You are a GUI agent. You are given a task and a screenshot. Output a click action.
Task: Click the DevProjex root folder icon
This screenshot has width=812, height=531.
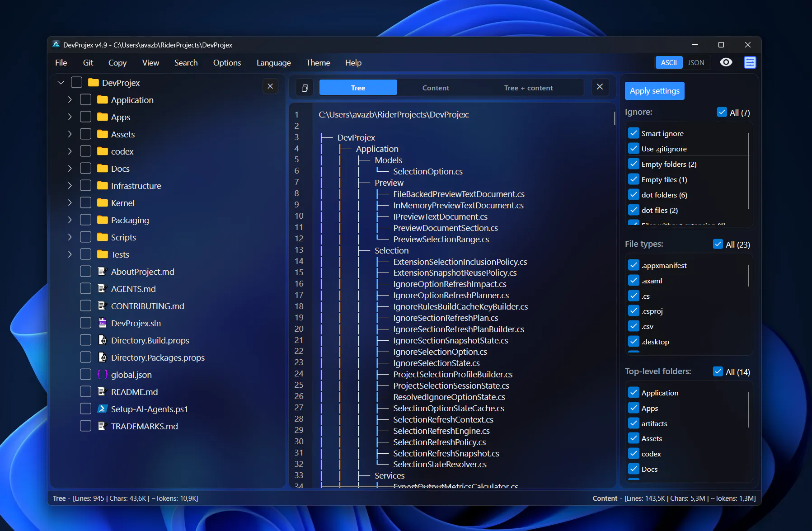94,82
